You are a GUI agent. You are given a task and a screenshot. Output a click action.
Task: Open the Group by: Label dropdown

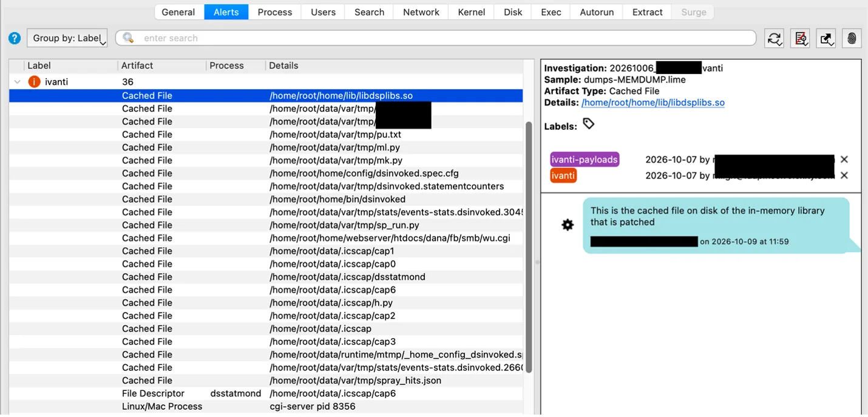67,38
